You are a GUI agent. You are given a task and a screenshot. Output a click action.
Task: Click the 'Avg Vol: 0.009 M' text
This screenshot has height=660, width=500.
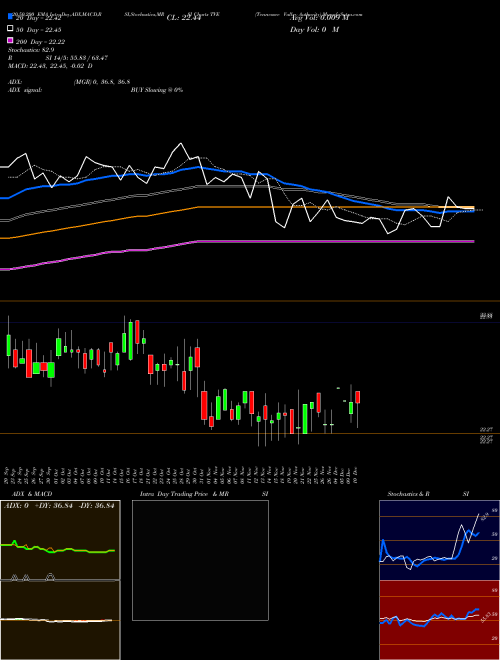319,18
